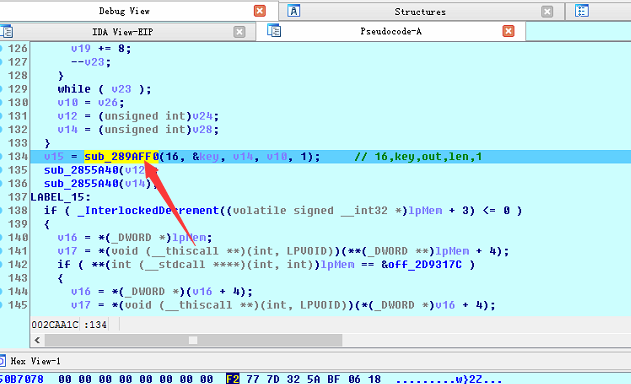
Task: Click the hex address 50B7078
Action: (x=22, y=379)
